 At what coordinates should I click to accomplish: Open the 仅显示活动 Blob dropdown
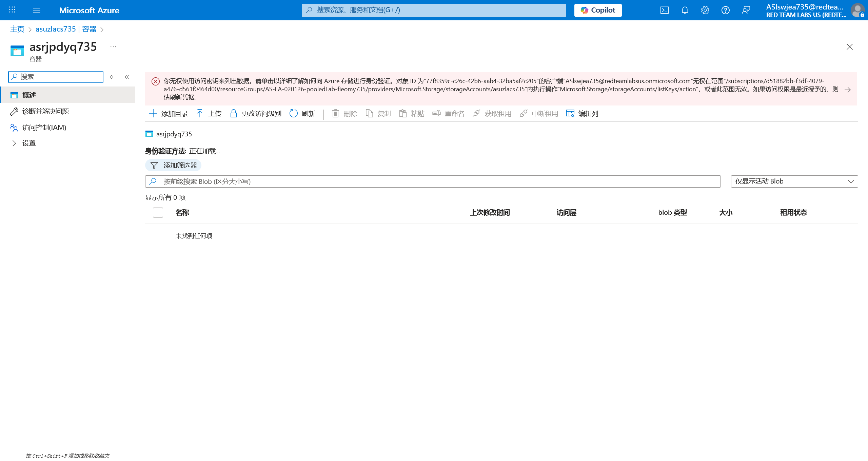794,181
